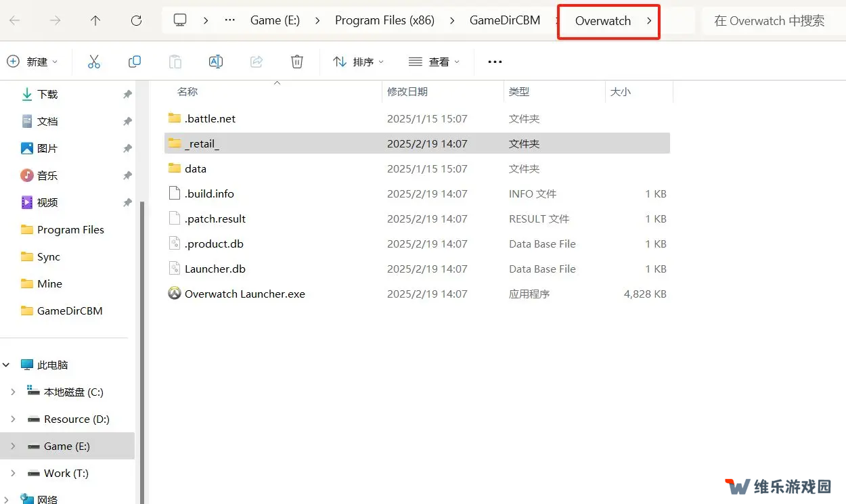The image size is (846, 504).
Task: Select Work (T:) in the navigation pane
Action: pos(68,473)
